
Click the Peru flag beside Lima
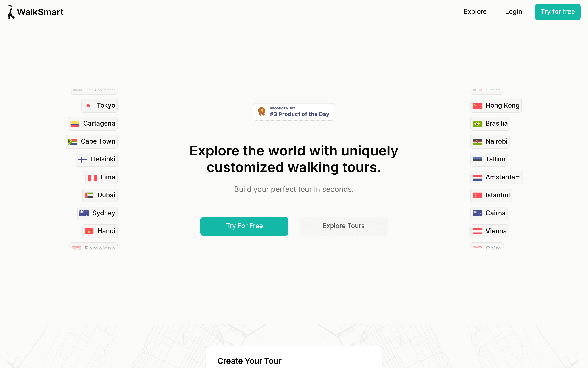[92, 177]
